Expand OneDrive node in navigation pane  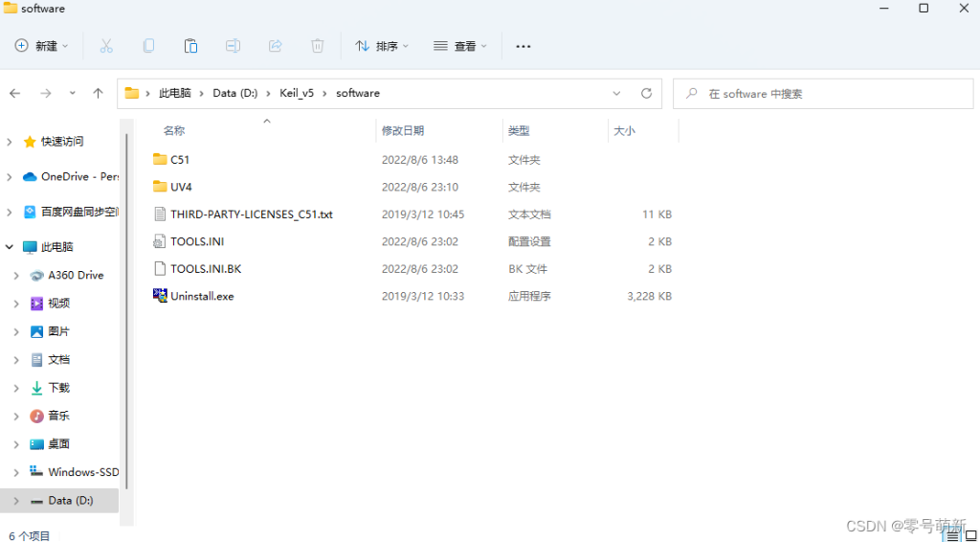pyautogui.click(x=10, y=177)
